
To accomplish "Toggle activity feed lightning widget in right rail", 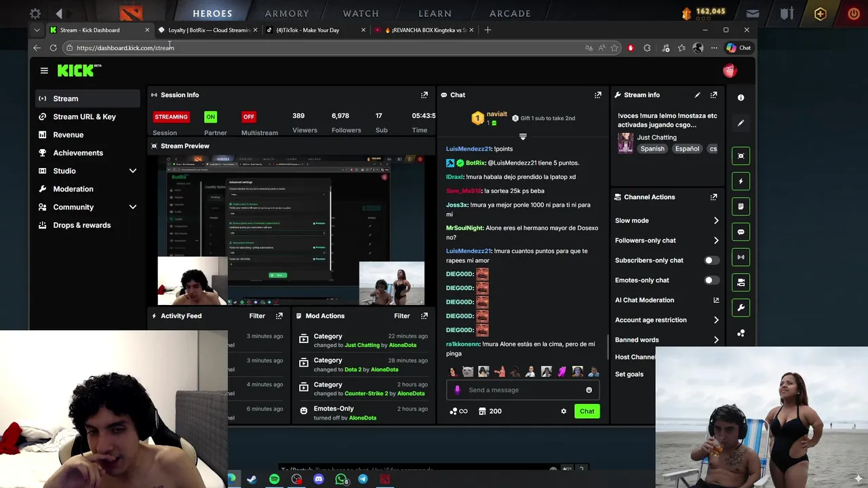I will [741, 181].
